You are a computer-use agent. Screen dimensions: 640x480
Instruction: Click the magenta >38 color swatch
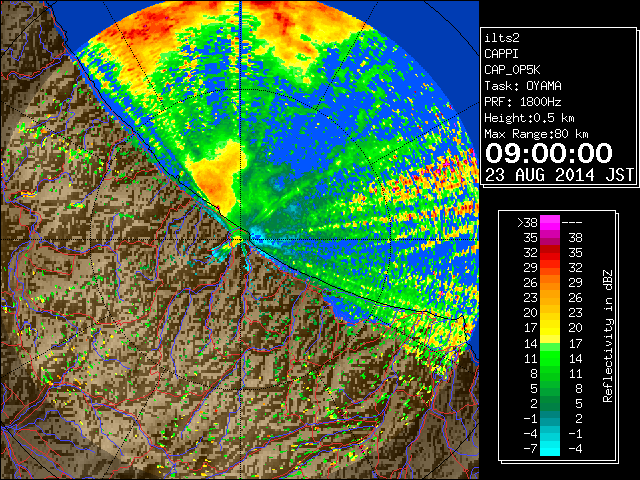[x=550, y=223]
